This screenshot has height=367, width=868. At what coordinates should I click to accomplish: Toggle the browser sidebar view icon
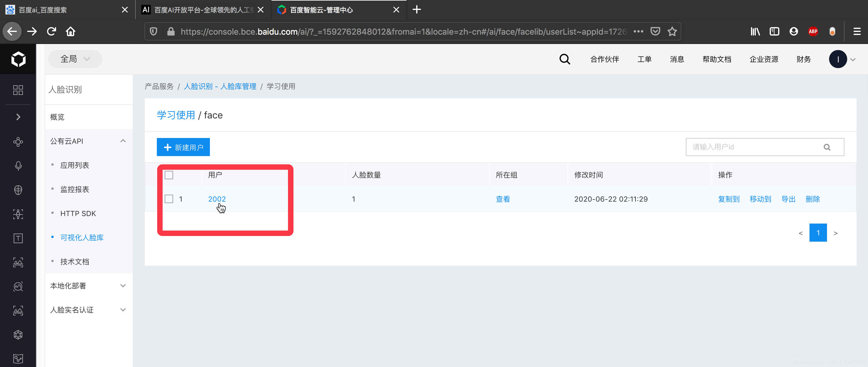(x=774, y=31)
